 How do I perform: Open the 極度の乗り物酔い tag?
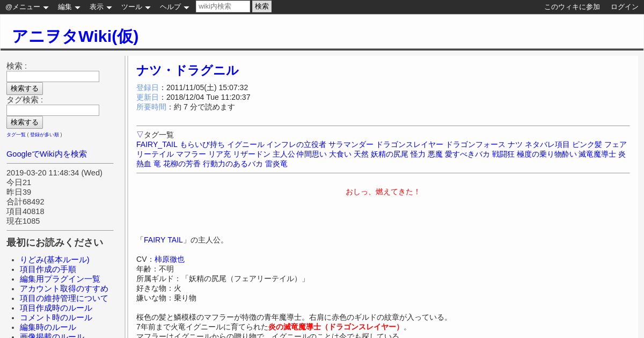pyautogui.click(x=547, y=154)
